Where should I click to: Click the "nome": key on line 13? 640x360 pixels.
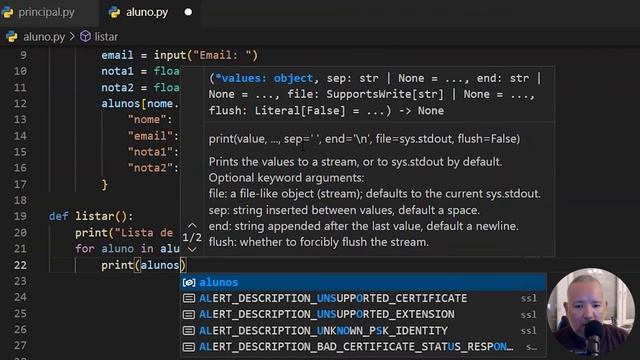[x=150, y=120]
